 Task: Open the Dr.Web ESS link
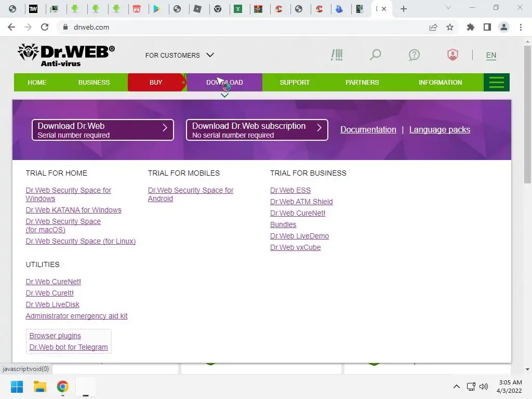pyautogui.click(x=290, y=190)
